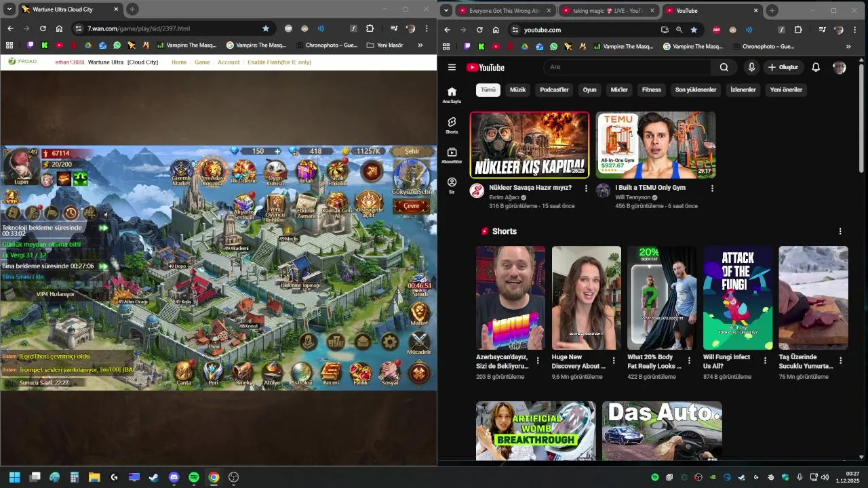Open the Shorts section's three-dot menu

click(x=840, y=231)
